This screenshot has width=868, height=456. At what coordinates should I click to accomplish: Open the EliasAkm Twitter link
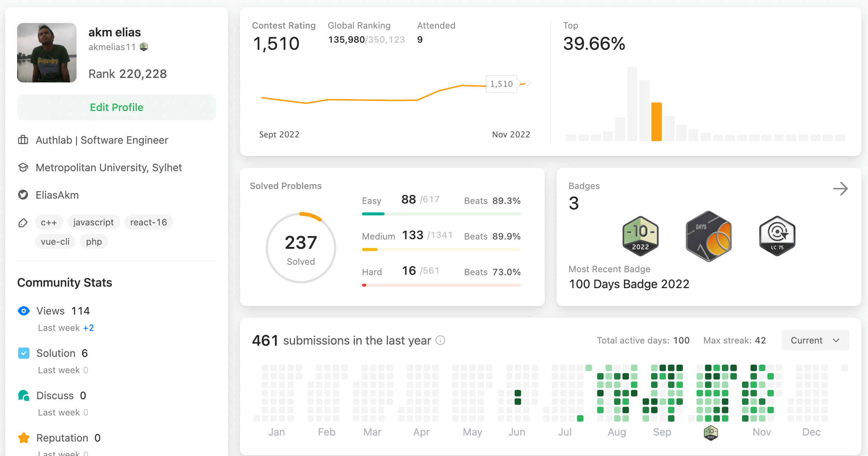click(57, 195)
